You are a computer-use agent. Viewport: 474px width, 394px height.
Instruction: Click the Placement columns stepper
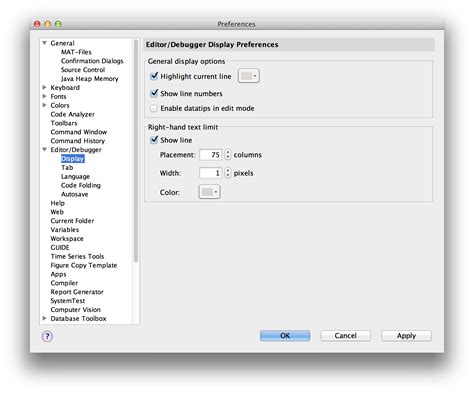click(228, 154)
